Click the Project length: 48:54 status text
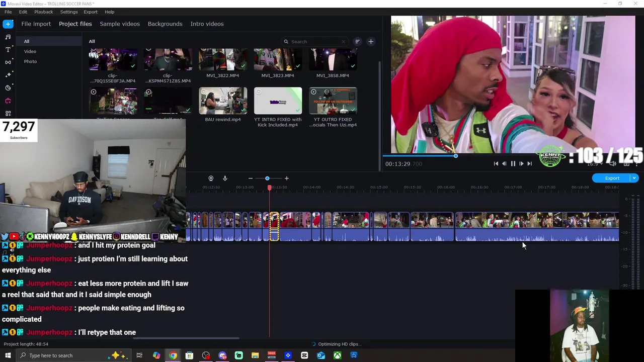 (26, 344)
